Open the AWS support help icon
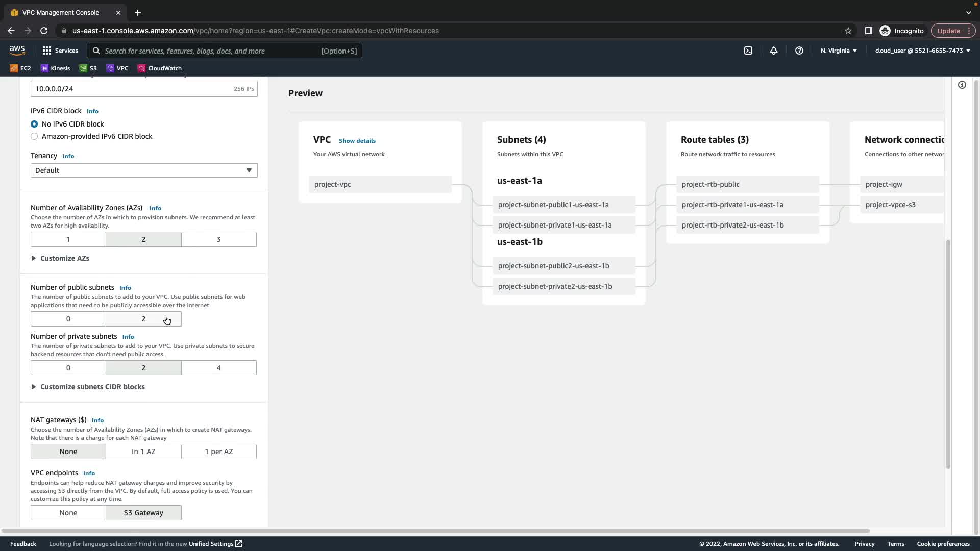The image size is (980, 551). click(799, 51)
